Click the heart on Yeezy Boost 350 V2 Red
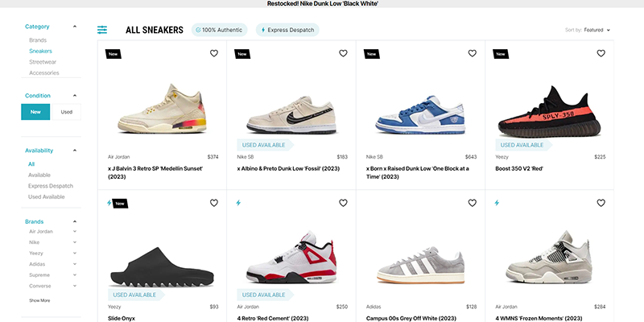The height and width of the screenshot is (322, 644). point(601,54)
